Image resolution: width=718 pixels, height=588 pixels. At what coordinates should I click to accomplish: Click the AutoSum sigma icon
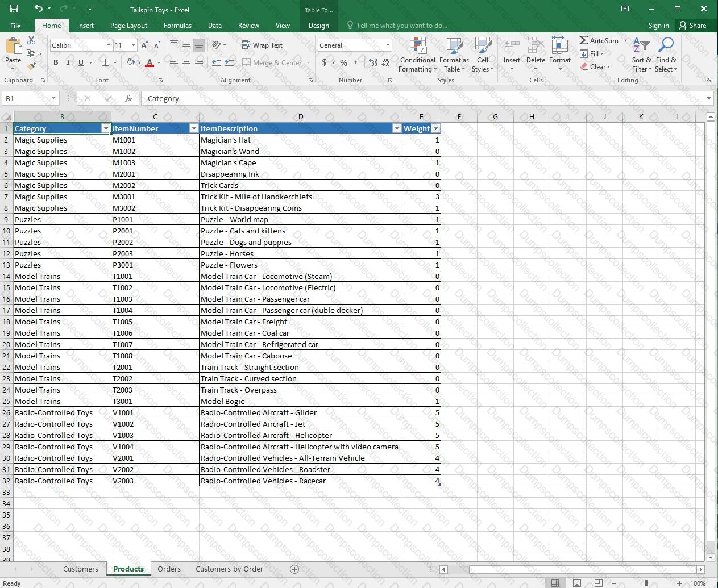coord(584,40)
